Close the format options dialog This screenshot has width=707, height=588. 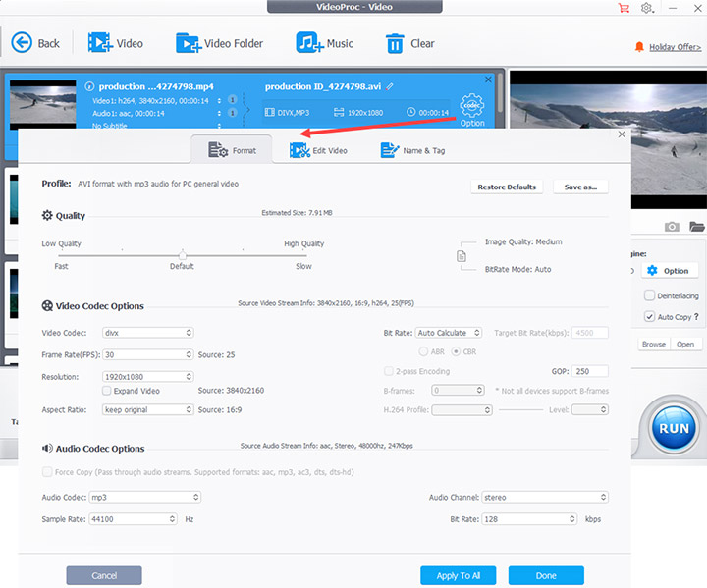coord(622,134)
